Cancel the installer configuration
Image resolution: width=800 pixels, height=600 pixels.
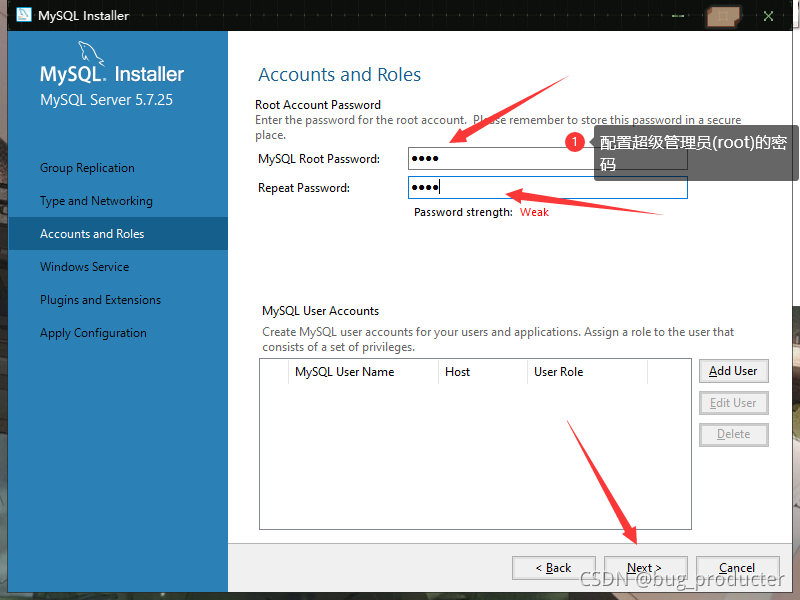pos(737,568)
